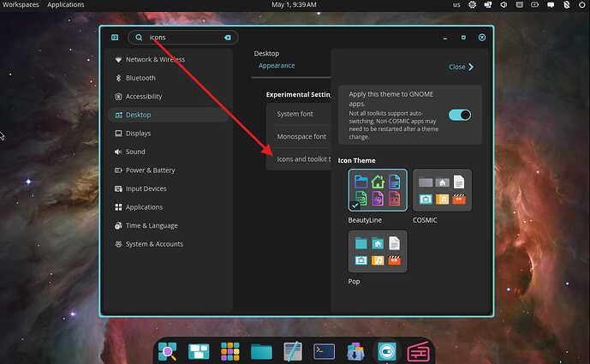Click the Displays monitor icon
Viewport: 590px width, 364px height.
click(x=118, y=134)
